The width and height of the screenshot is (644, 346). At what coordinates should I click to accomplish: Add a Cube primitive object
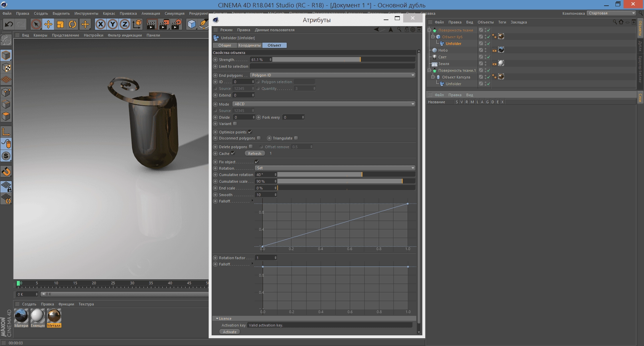point(192,24)
